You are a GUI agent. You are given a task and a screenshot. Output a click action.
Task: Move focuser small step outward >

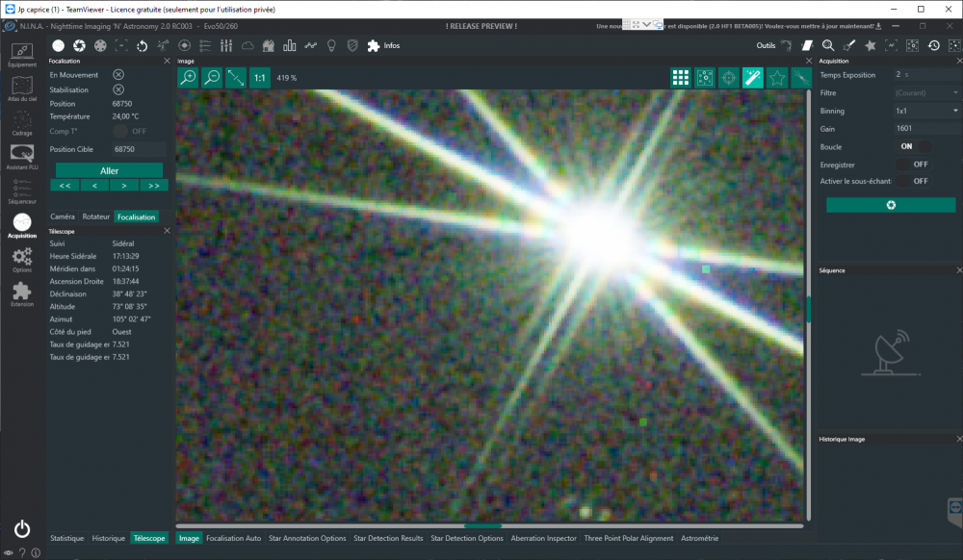pyautogui.click(x=124, y=186)
